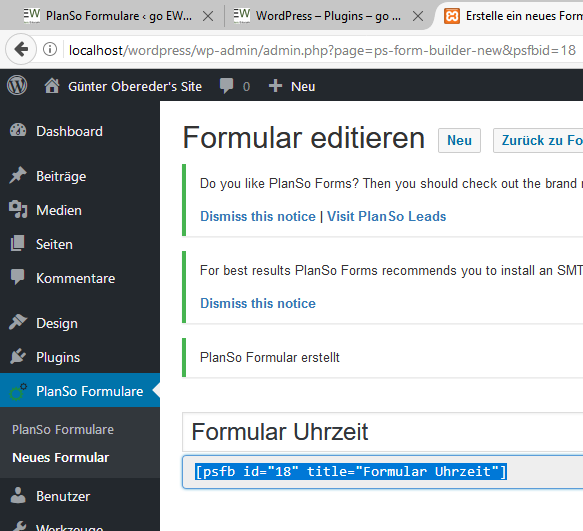Dismiss the SMTP recommendation notice
This screenshot has height=531, width=583.
click(x=258, y=303)
